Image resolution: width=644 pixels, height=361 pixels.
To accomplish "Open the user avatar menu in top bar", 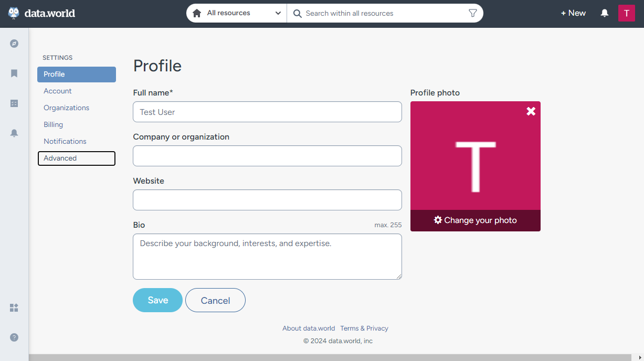I will point(627,13).
